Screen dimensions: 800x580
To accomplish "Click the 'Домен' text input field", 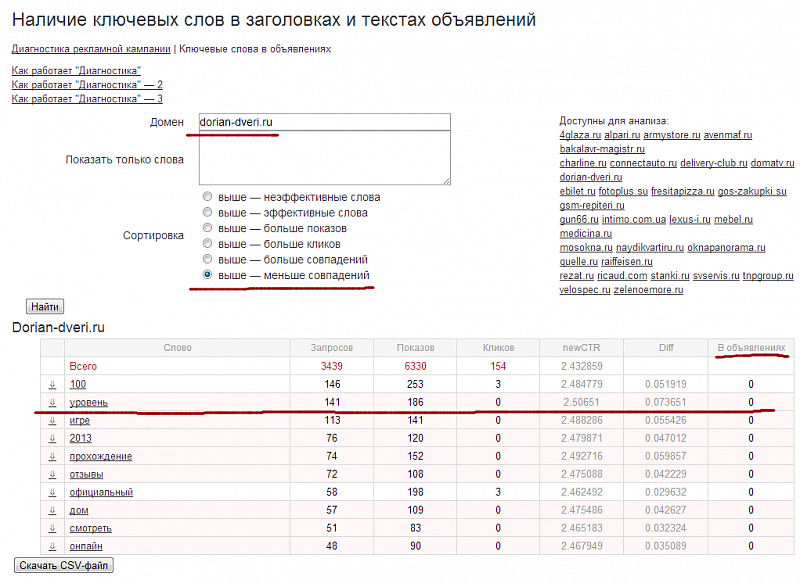I will (324, 122).
